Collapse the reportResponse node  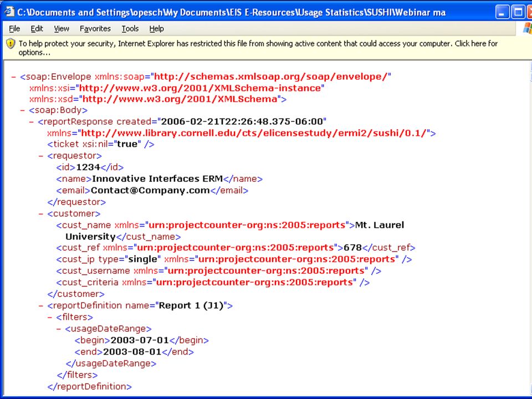[x=32, y=122]
